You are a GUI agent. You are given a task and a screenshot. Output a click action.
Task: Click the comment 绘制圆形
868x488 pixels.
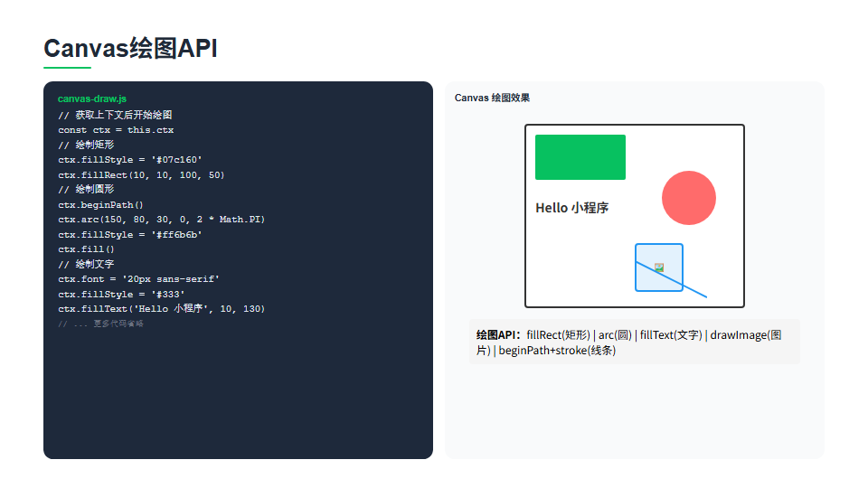[x=86, y=189]
